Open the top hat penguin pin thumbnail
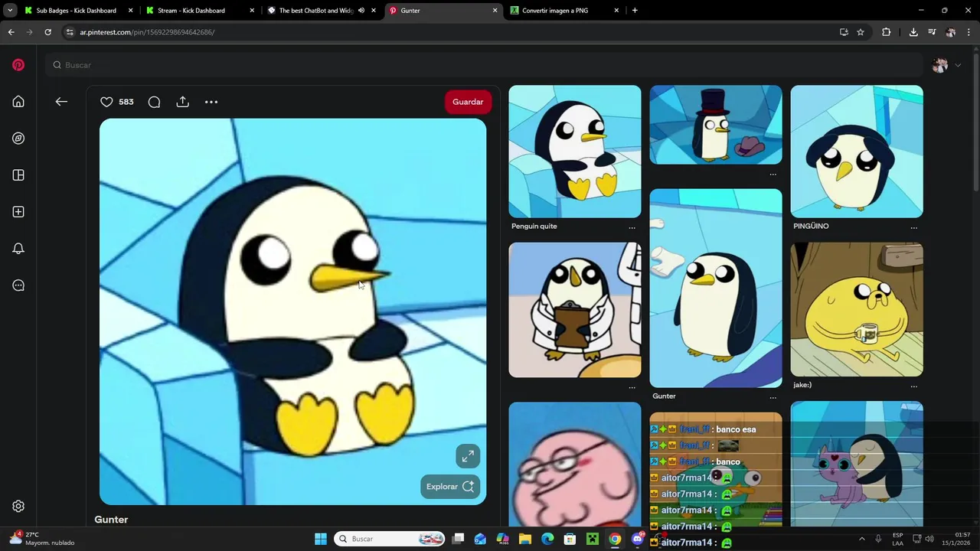 coord(716,125)
